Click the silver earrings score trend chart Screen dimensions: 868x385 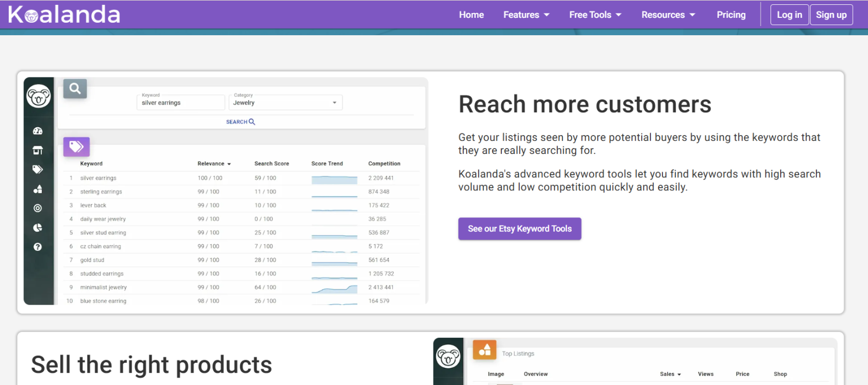pyautogui.click(x=334, y=179)
